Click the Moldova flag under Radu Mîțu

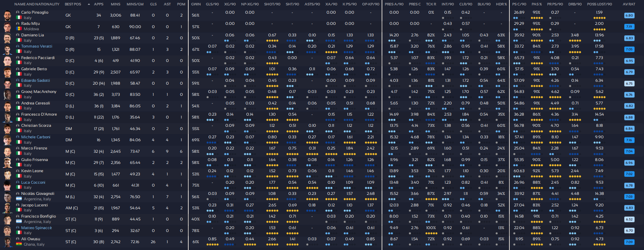19,29
